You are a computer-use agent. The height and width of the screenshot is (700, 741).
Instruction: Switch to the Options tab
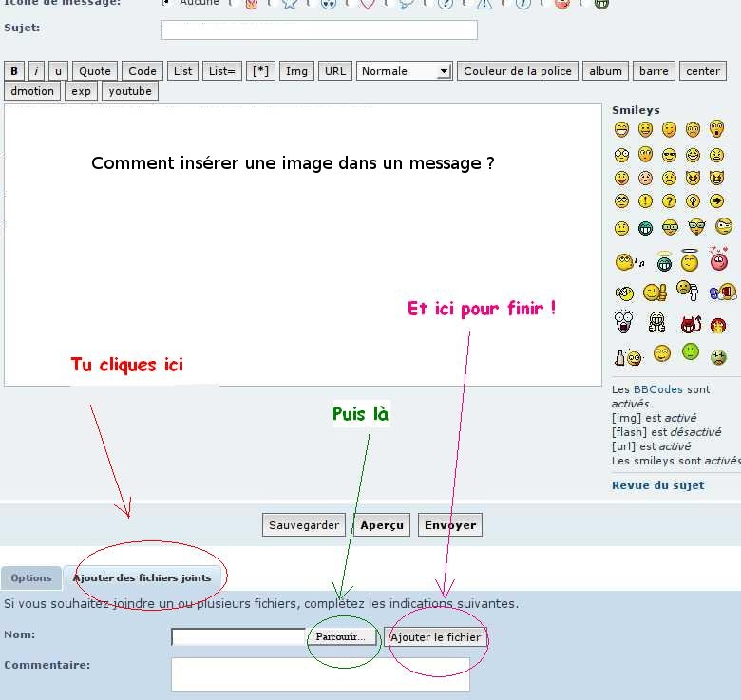(31, 578)
